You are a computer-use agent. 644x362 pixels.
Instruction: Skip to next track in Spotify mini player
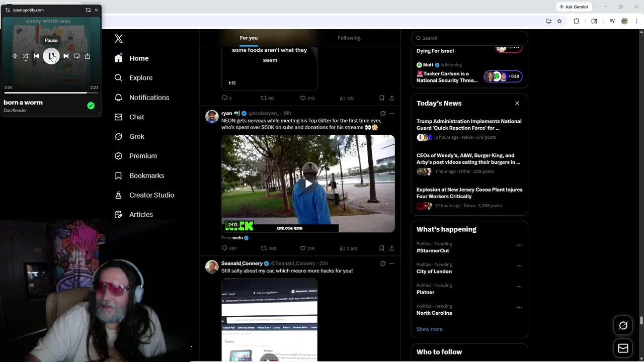pos(66,56)
